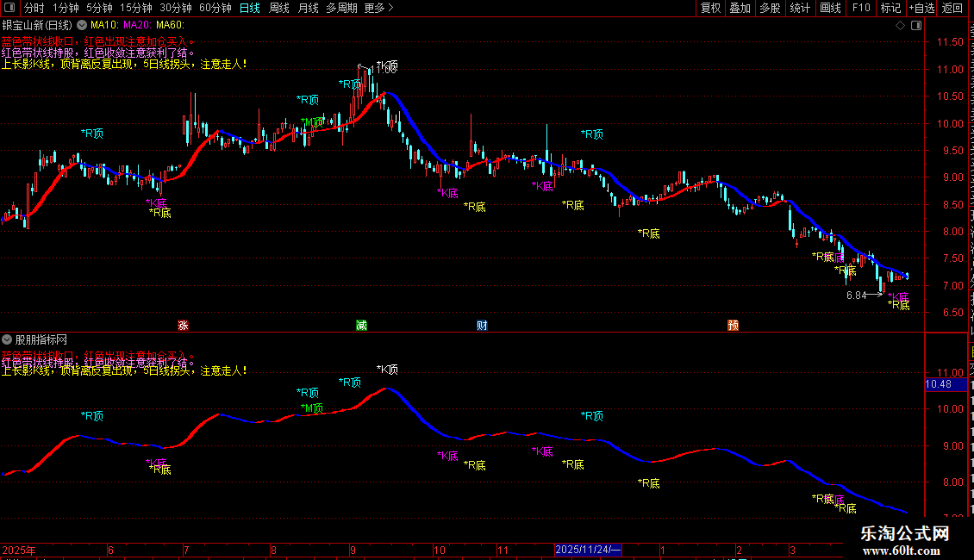The width and height of the screenshot is (974, 560).
Task: Click the 银宝山新(日线) stock title
Action: tap(37, 26)
